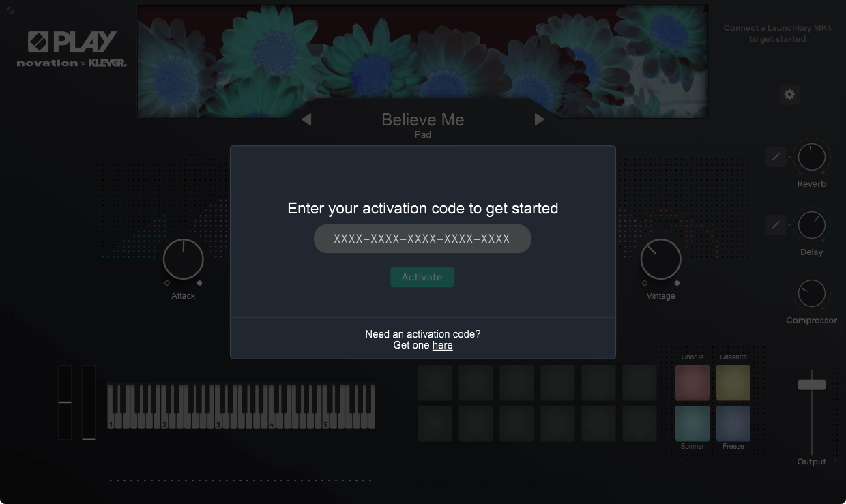The image size is (846, 504).
Task: Click the Reverb edit pencil icon
Action: (x=776, y=157)
